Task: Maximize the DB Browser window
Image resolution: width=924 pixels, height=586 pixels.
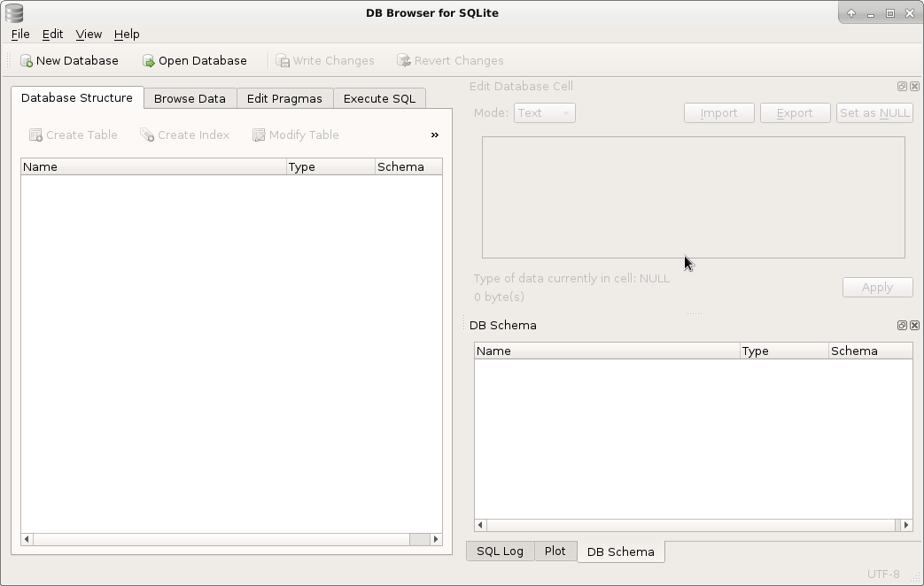Action: (890, 13)
